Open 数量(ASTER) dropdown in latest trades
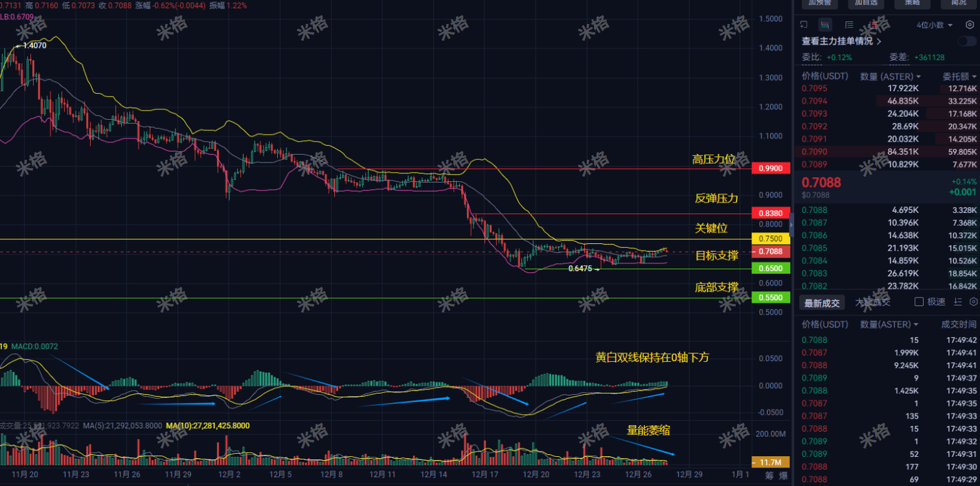 pos(889,324)
